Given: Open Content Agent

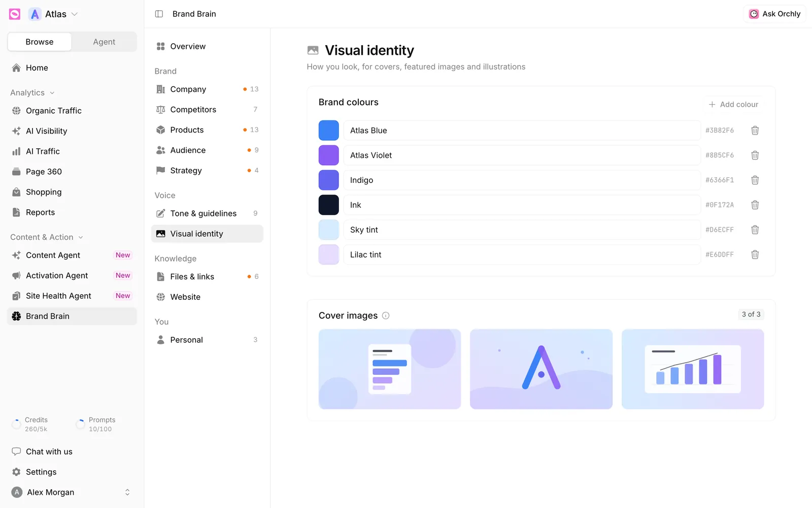Looking at the screenshot, I should point(72,255).
